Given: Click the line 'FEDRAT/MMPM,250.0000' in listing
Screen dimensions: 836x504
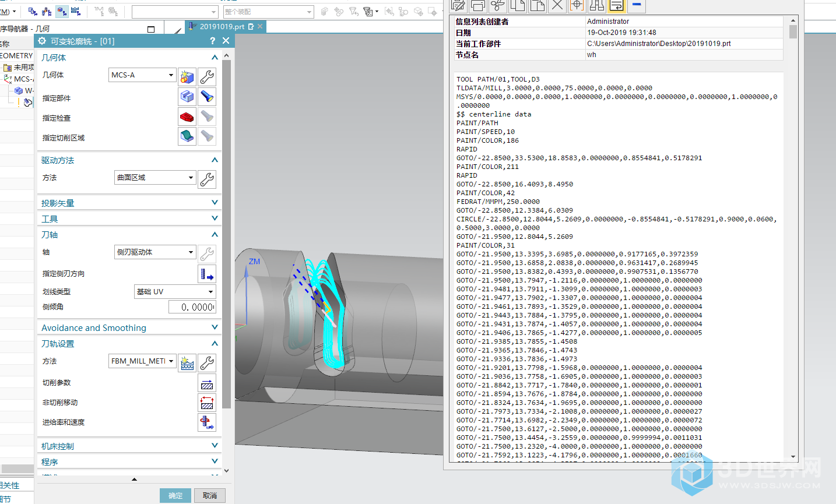Looking at the screenshot, I should (x=498, y=202).
